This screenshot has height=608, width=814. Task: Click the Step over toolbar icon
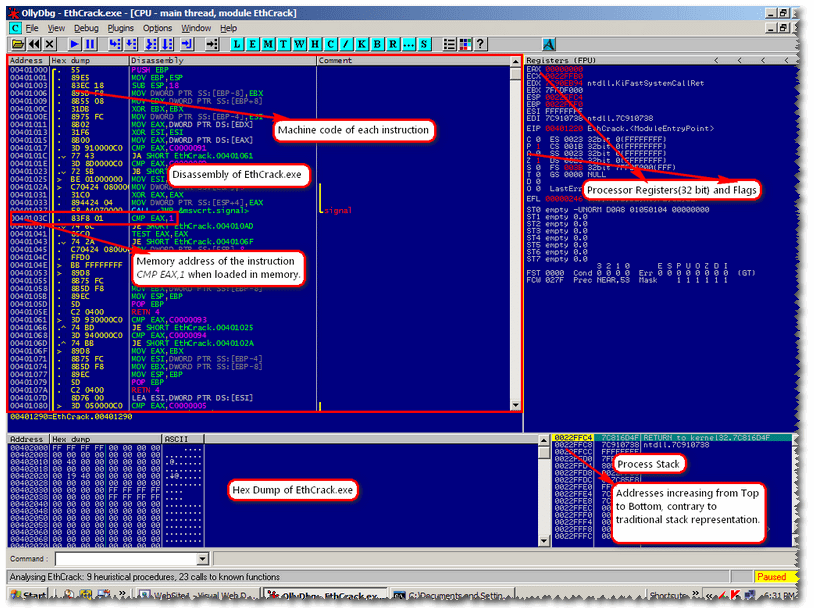tap(131, 45)
